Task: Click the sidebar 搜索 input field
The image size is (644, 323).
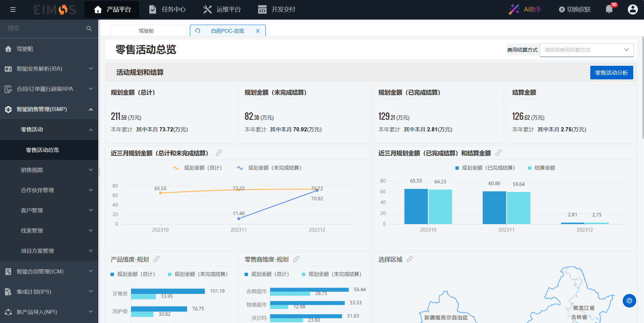Action: click(x=44, y=29)
